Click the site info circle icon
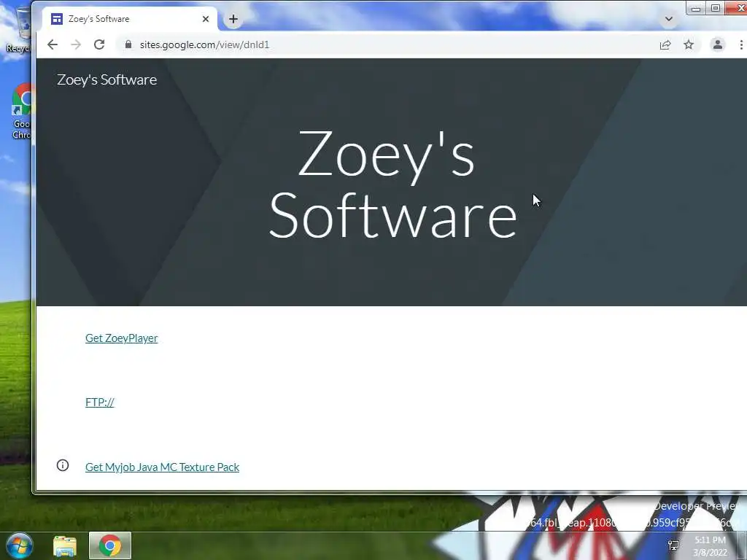This screenshot has height=560, width=747. click(x=63, y=465)
